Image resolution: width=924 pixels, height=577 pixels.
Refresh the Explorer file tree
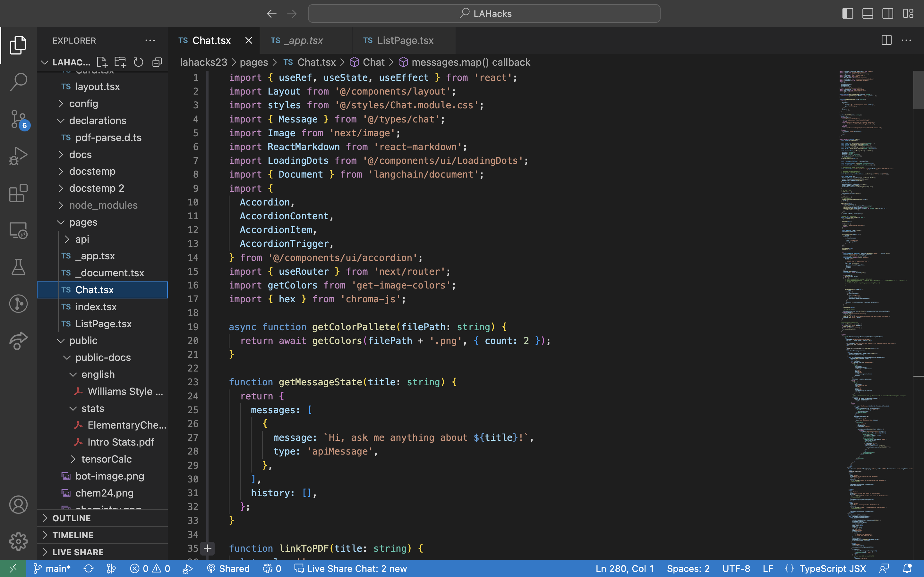pos(138,62)
